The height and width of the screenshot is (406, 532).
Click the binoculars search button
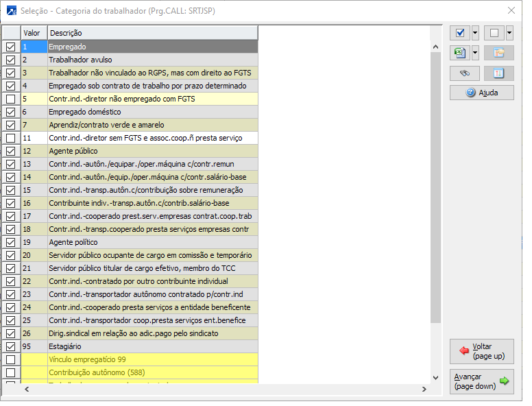click(464, 73)
